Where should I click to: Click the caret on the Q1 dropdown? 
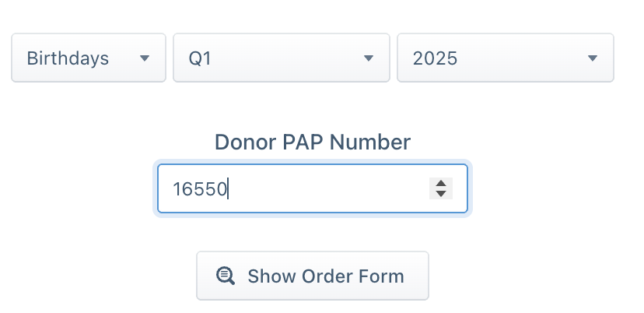369,58
